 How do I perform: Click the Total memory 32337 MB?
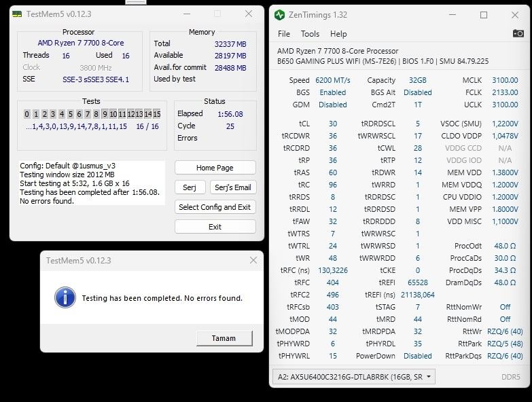[x=230, y=44]
